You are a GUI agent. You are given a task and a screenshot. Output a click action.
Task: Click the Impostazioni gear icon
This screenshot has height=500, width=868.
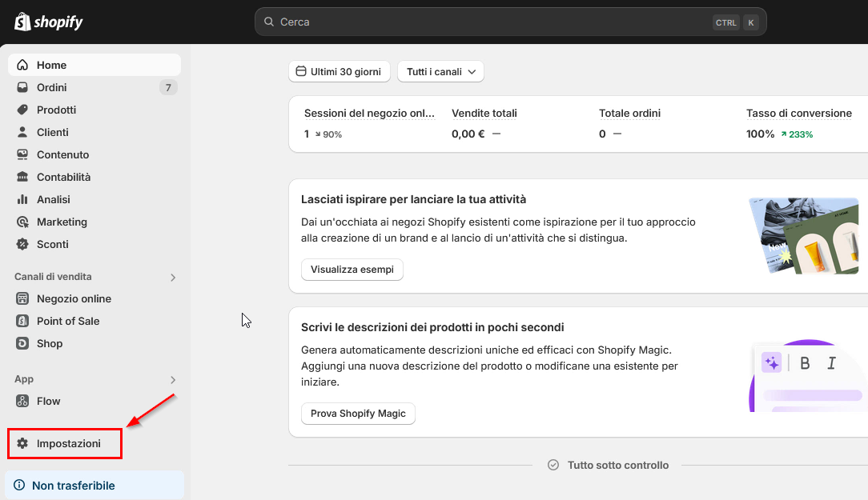click(22, 443)
